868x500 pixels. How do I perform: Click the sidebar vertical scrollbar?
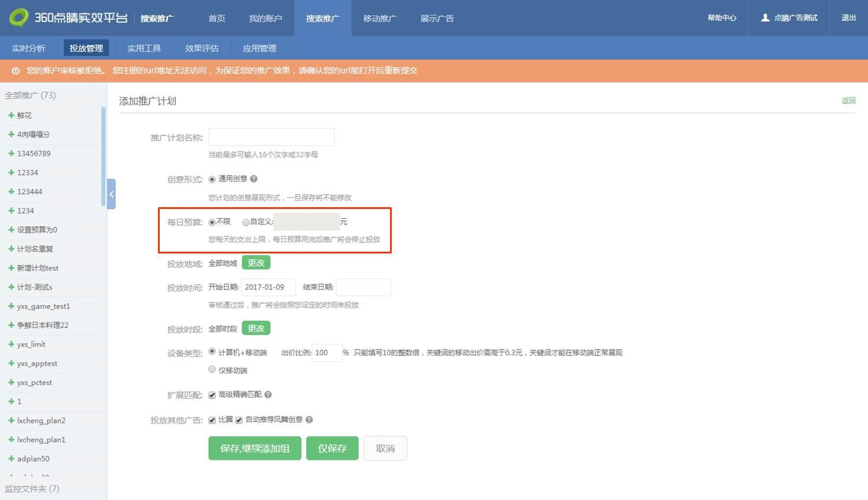click(103, 156)
